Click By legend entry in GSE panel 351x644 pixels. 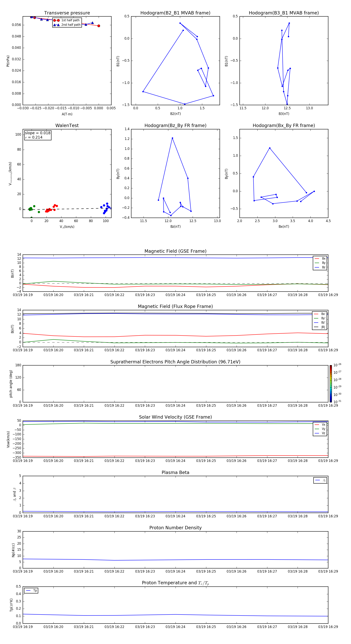coord(320,263)
